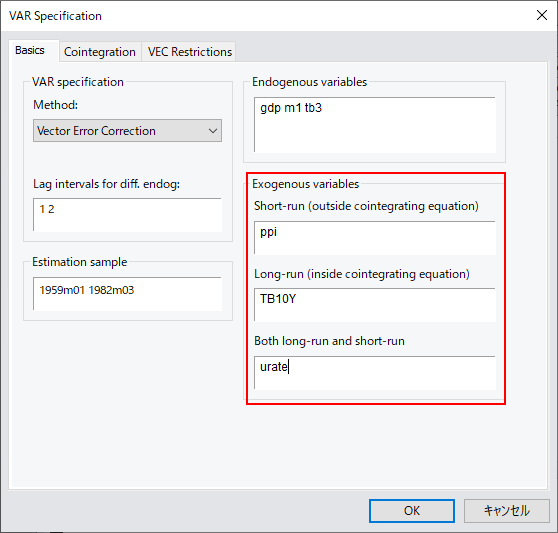Click the long-run exogenous field with TB10Y
Image resolution: width=558 pixels, height=533 pixels.
pos(375,305)
